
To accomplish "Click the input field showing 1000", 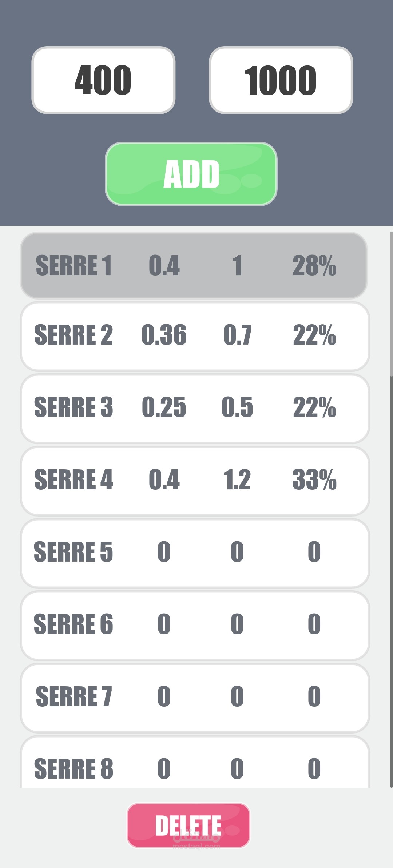I will pos(281,80).
